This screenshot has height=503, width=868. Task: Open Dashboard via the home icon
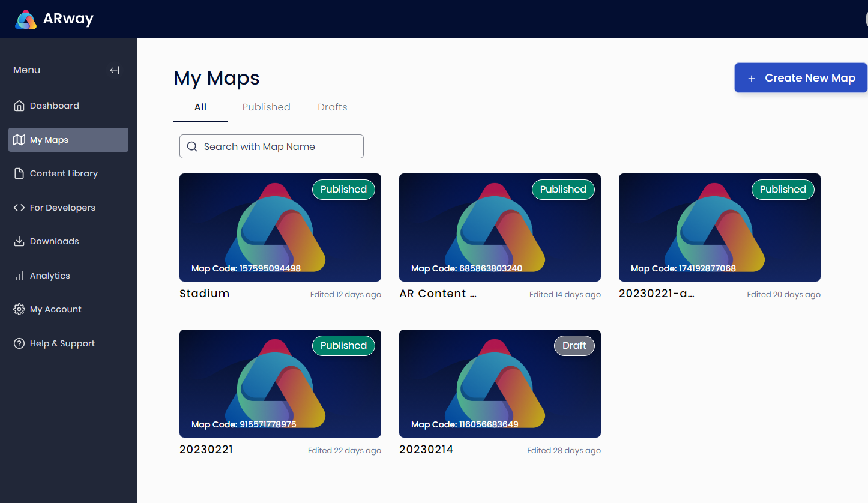19,106
